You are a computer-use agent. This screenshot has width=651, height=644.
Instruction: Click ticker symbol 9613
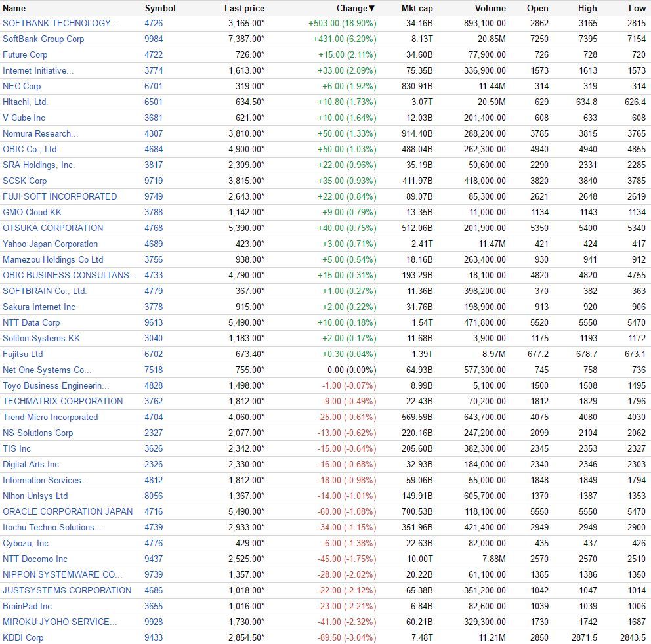click(154, 322)
